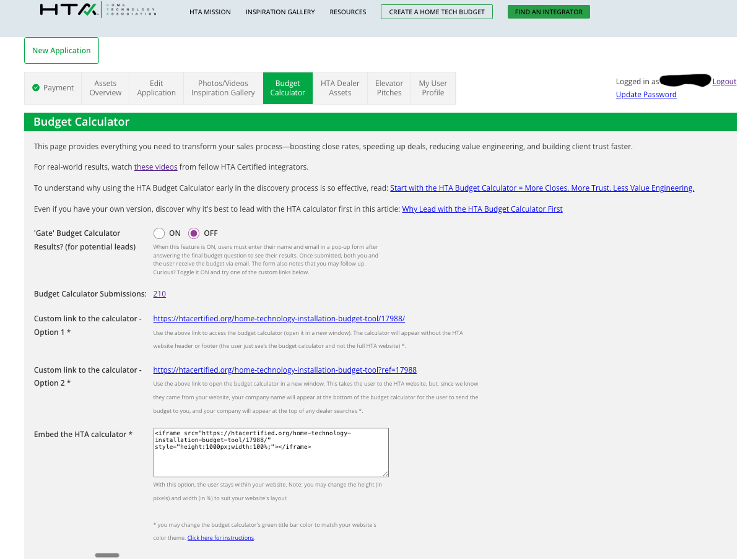The width and height of the screenshot is (756, 559).
Task: Select the Budget Calculator tab
Action: (288, 88)
